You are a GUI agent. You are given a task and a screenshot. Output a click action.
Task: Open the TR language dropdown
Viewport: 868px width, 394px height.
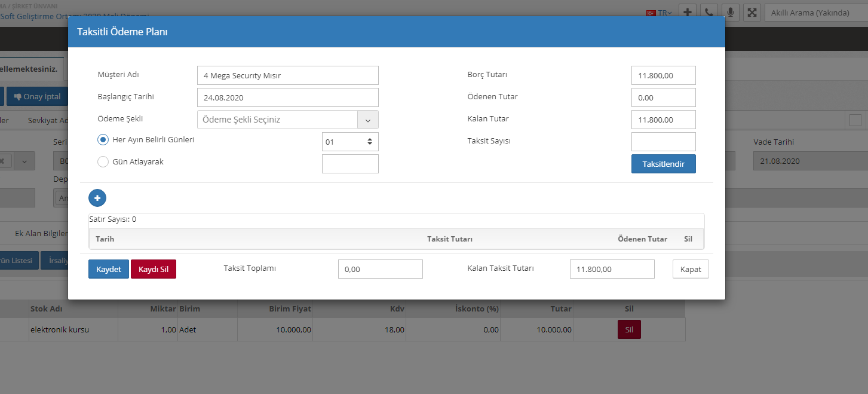coord(660,13)
